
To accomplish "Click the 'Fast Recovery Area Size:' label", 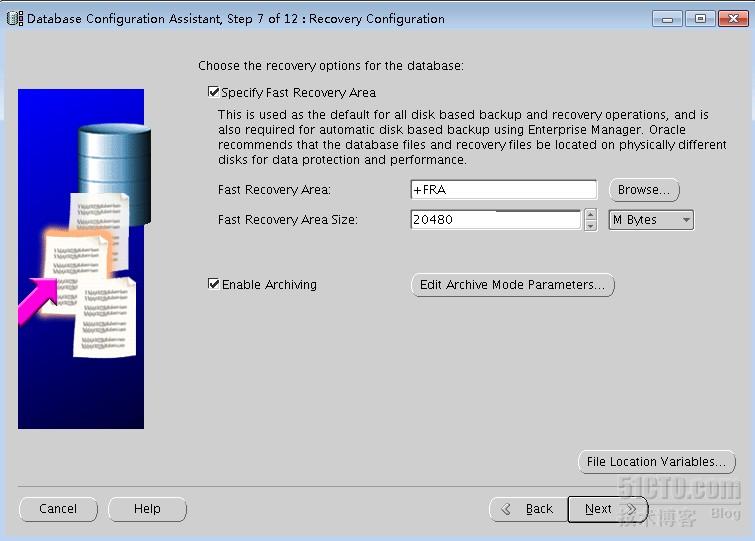I will tap(287, 219).
